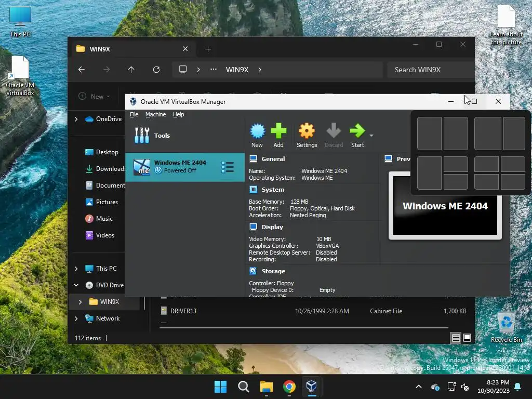The height and width of the screenshot is (399, 532).
Task: Open Documents in Explorer sidebar
Action: tap(105, 185)
